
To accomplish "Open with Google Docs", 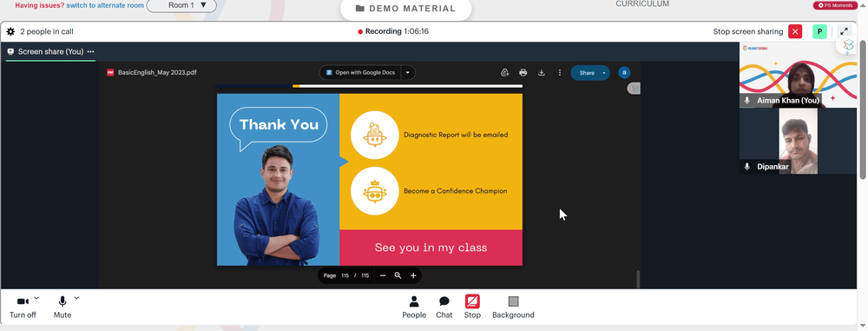I will pyautogui.click(x=360, y=73).
